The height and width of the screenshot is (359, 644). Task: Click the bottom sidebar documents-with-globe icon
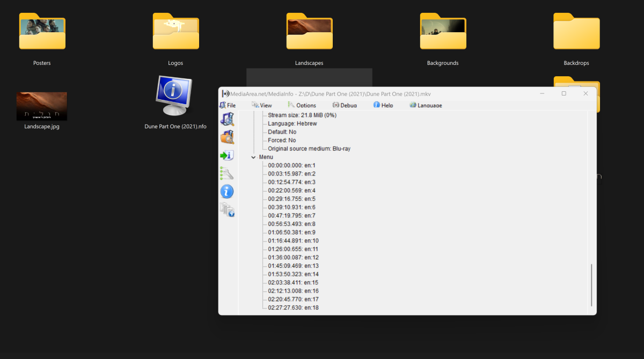pos(227,209)
